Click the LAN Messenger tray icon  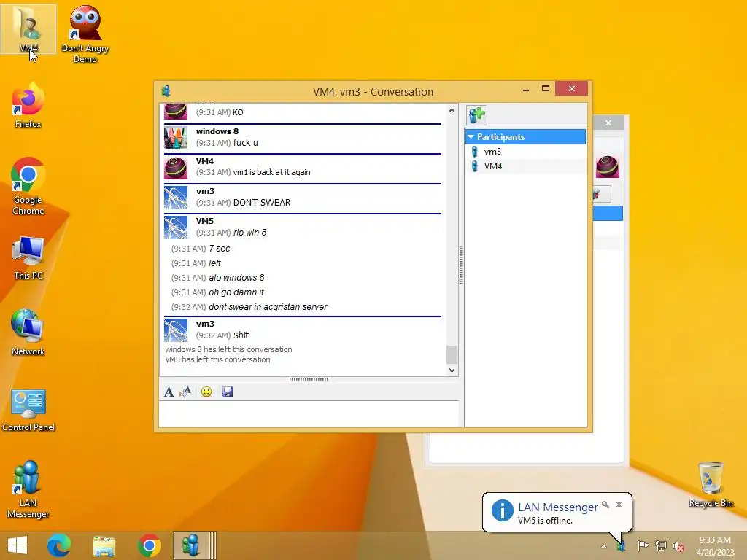621,545
